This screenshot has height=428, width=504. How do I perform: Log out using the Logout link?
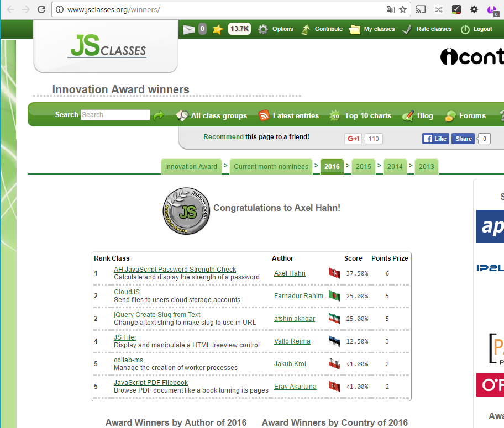pyautogui.click(x=476, y=29)
